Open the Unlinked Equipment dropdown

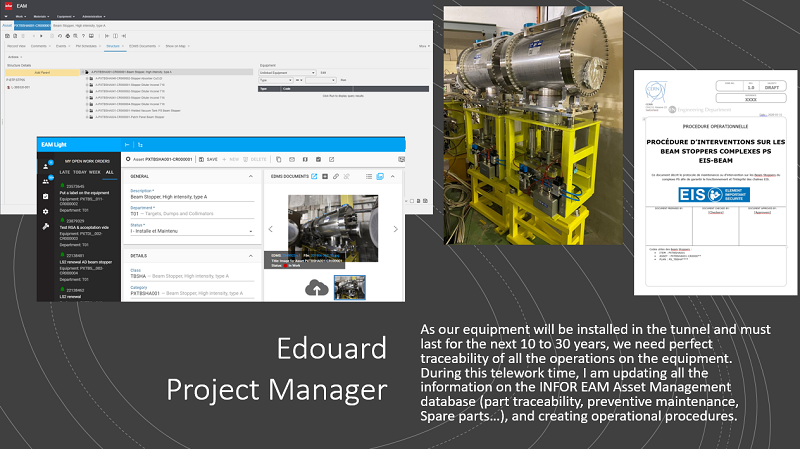[287, 72]
